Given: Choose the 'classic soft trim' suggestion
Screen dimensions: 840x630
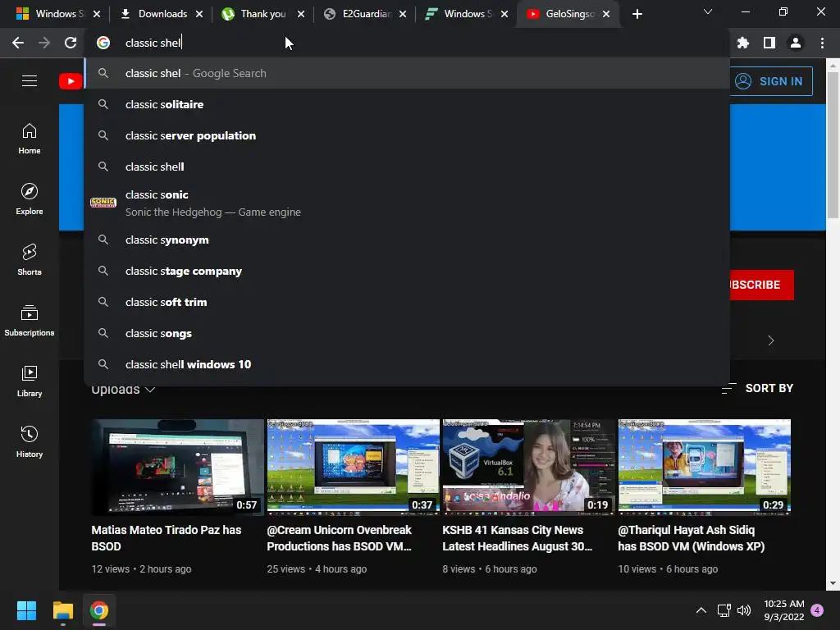Looking at the screenshot, I should (407, 302).
